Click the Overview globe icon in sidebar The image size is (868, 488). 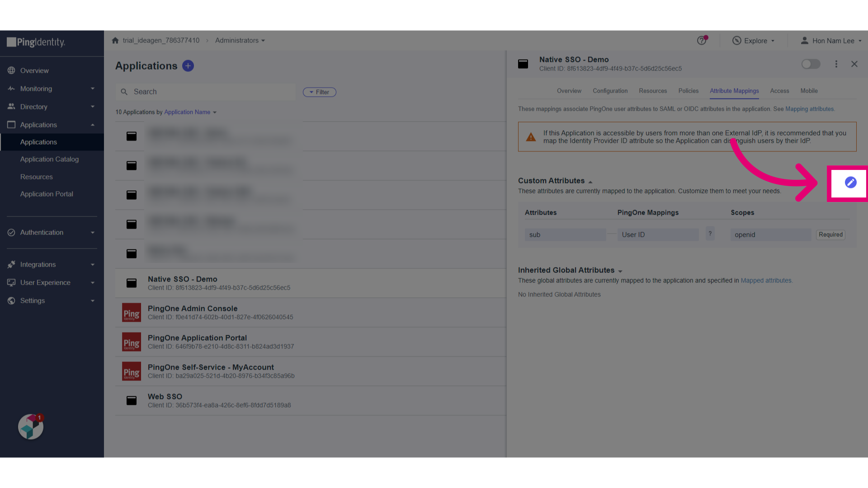[11, 70]
